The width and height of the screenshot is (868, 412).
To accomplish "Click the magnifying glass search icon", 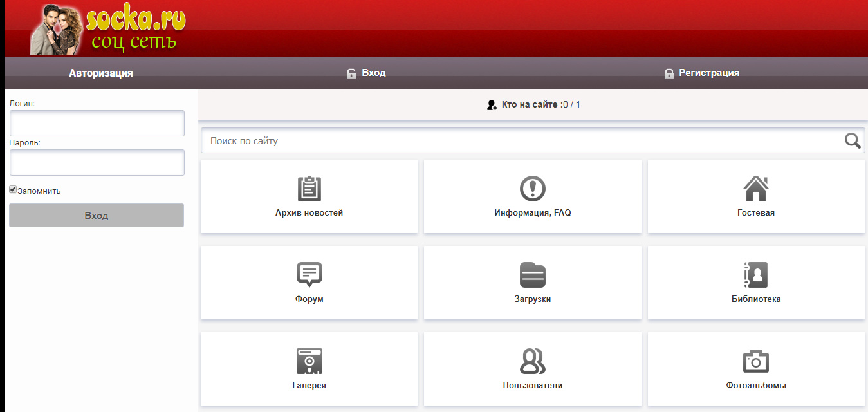I will [853, 140].
